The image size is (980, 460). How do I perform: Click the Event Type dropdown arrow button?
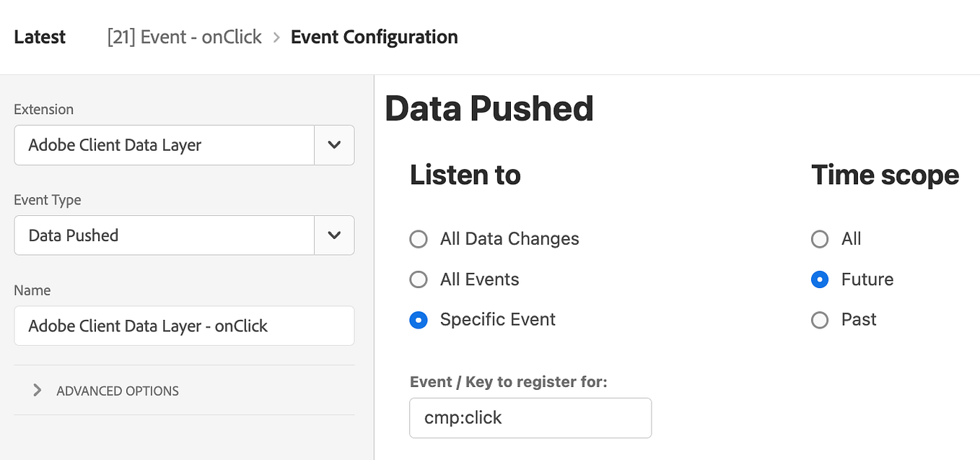pyautogui.click(x=334, y=235)
